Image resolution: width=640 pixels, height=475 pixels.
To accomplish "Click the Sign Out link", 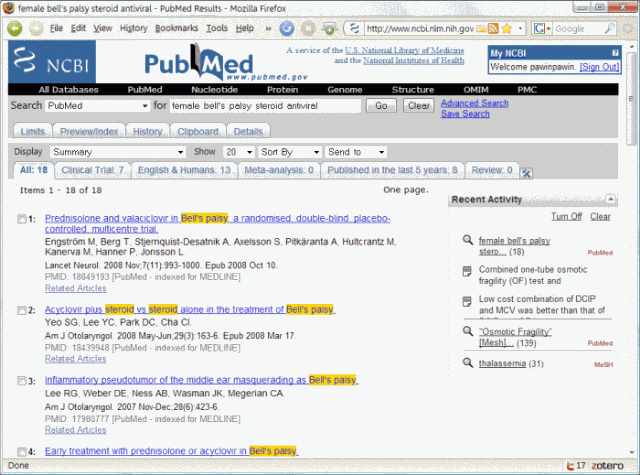I will tap(599, 67).
